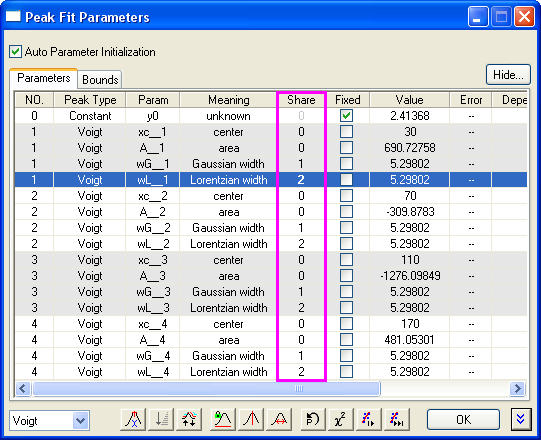Viewport: 541px width, 440px height.
Task: Switch to the Parameters tab
Action: point(43,78)
